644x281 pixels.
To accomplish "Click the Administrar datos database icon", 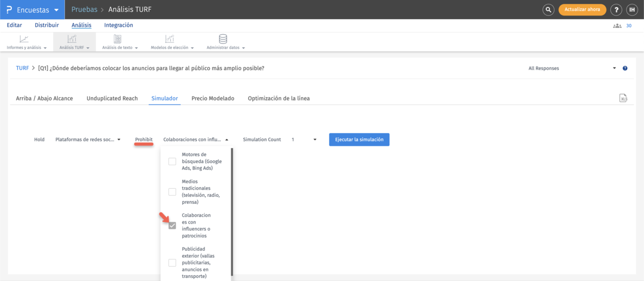I will point(223,39).
